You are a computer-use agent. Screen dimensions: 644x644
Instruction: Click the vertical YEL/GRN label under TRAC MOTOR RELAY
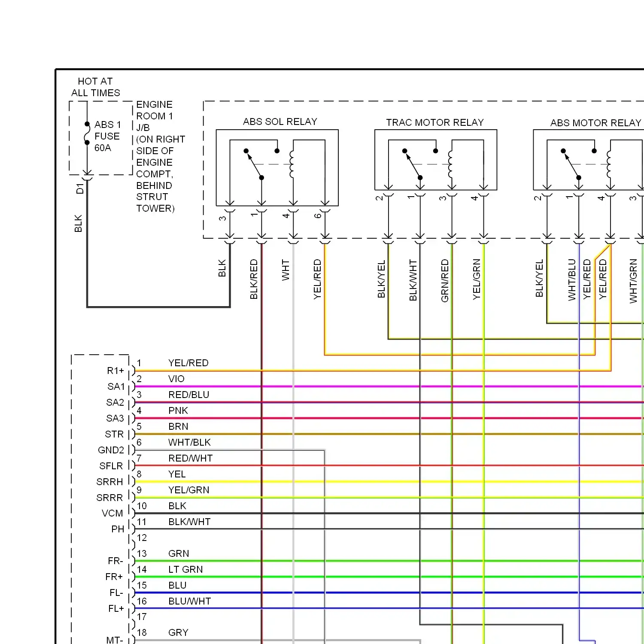point(477,279)
